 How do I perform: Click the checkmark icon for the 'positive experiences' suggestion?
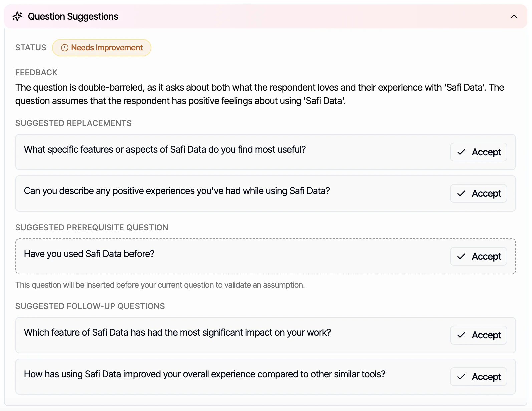[461, 193]
